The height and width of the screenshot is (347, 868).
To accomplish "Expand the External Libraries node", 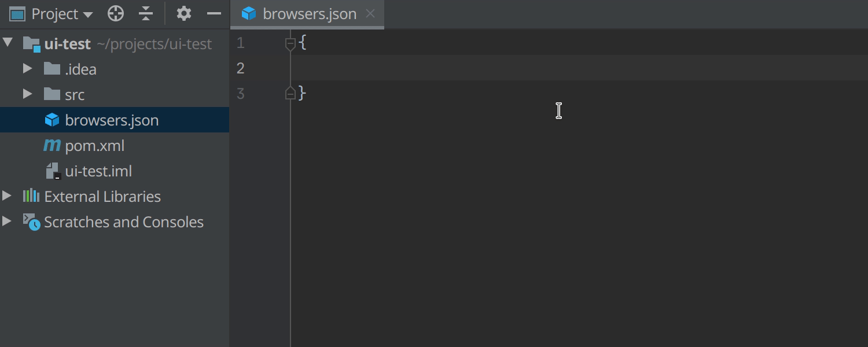I will coord(7,195).
